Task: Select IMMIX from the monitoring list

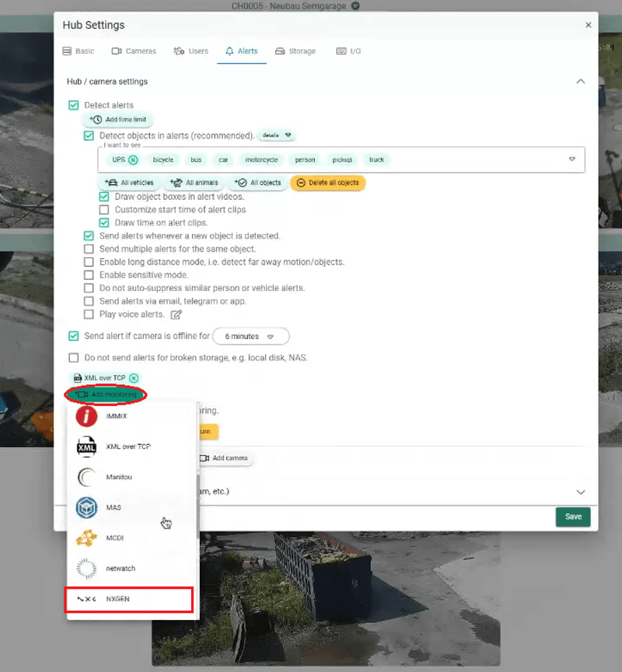Action: coord(131,416)
